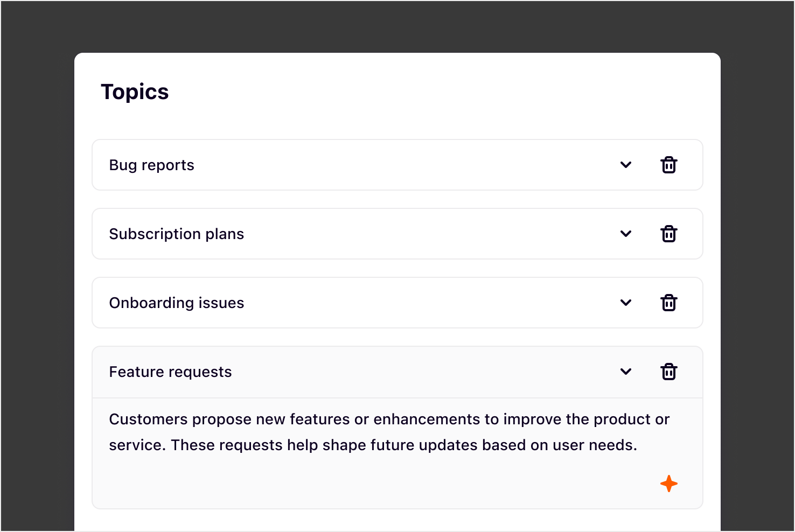Click the trash icon for Subscription plans
795x532 pixels.
coord(668,234)
